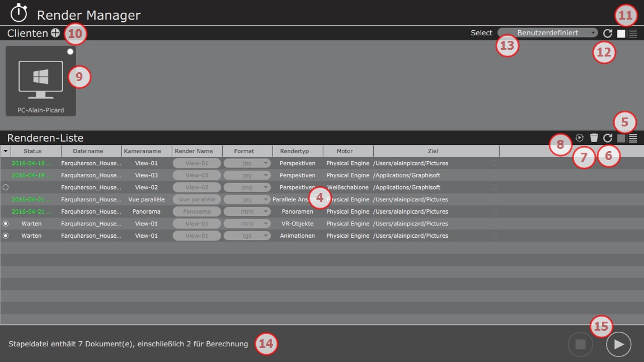Select the radio button of the Animationen row
644x362 pixels.
(4, 235)
